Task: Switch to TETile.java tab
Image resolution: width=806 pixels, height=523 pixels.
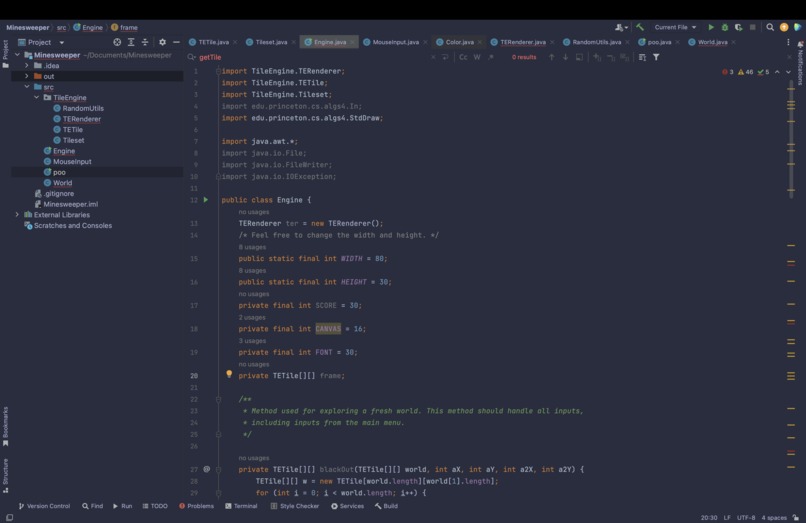Action: 213,42
